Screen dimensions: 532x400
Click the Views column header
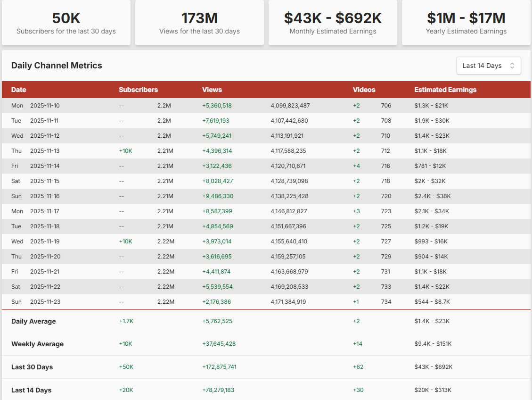[x=212, y=90]
